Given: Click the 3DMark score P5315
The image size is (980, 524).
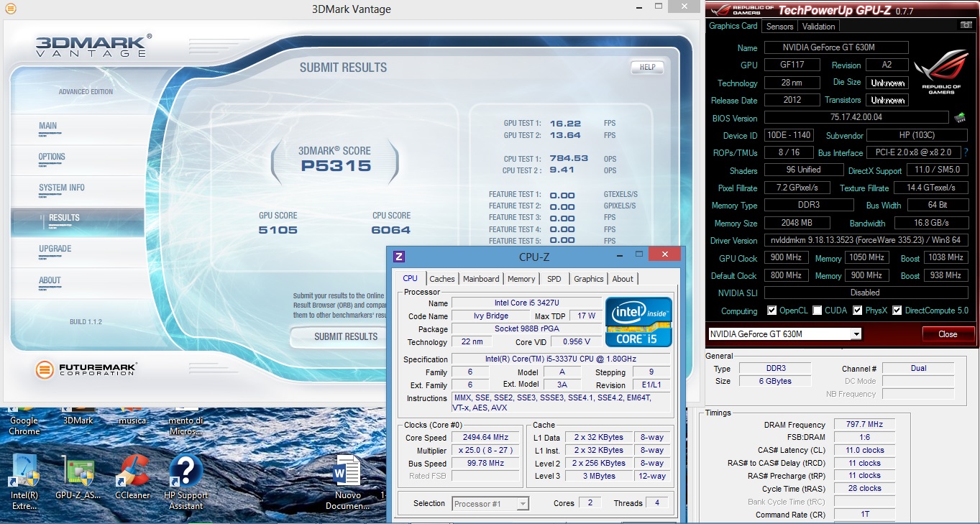Looking at the screenshot, I should (x=334, y=166).
